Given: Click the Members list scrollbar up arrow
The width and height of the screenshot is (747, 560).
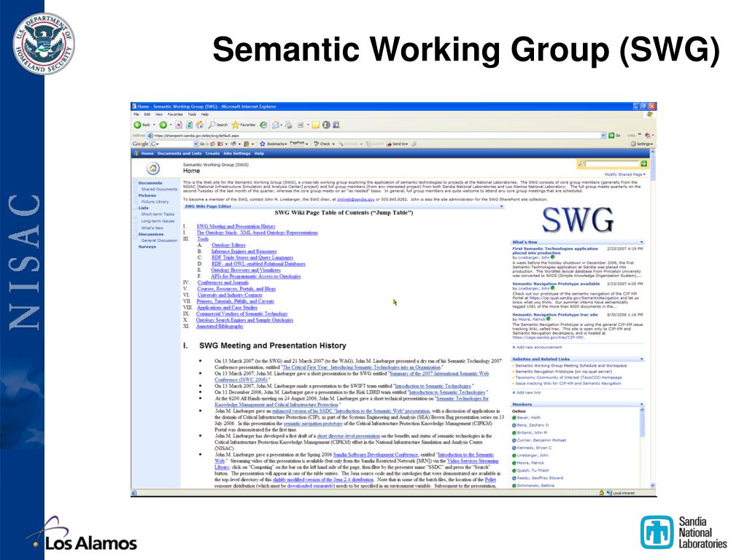Looking at the screenshot, I should pyautogui.click(x=642, y=410).
